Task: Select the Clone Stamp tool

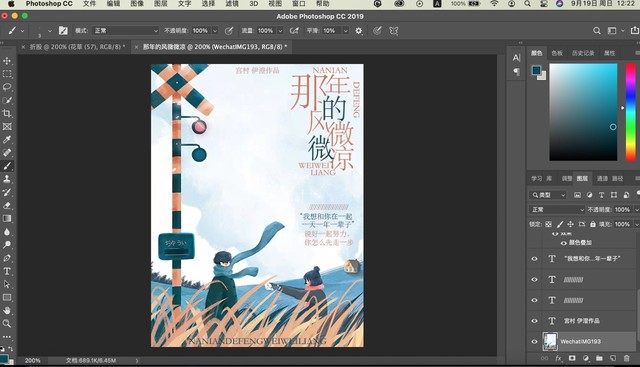Action: click(7, 179)
